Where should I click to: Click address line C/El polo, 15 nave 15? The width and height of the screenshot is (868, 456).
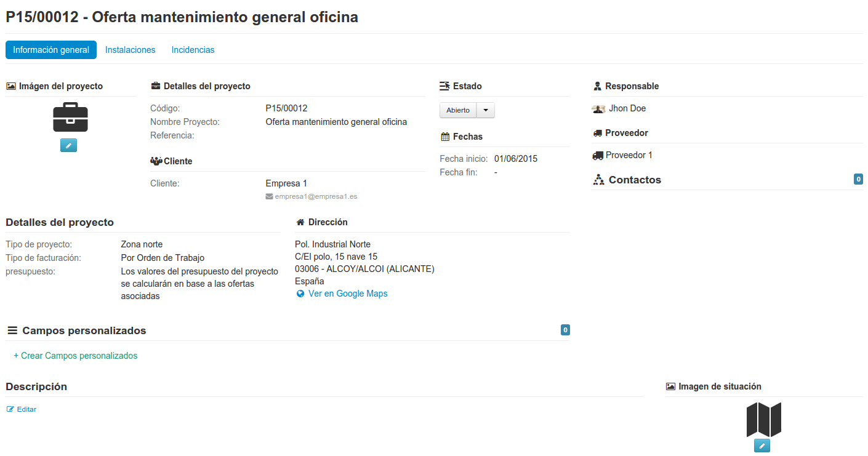[336, 257]
